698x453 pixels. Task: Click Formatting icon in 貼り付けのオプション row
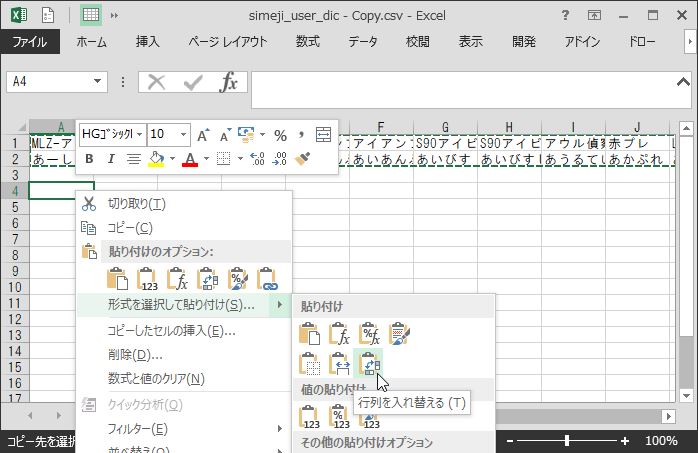coord(237,279)
